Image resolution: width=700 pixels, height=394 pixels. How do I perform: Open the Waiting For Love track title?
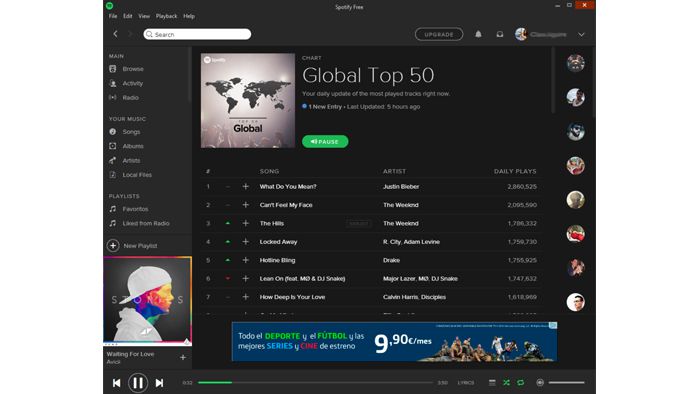click(x=130, y=354)
